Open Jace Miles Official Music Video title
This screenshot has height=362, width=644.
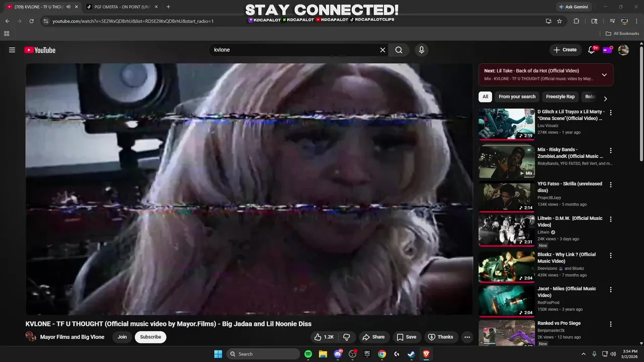(567, 292)
